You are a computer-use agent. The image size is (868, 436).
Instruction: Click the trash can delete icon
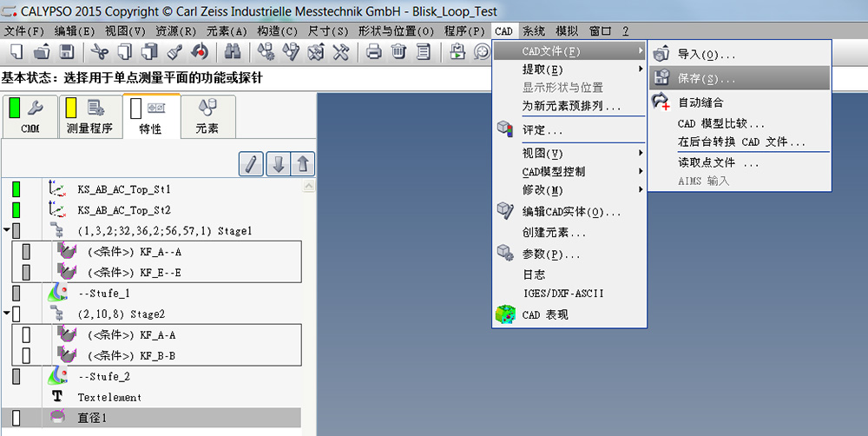pos(398,52)
